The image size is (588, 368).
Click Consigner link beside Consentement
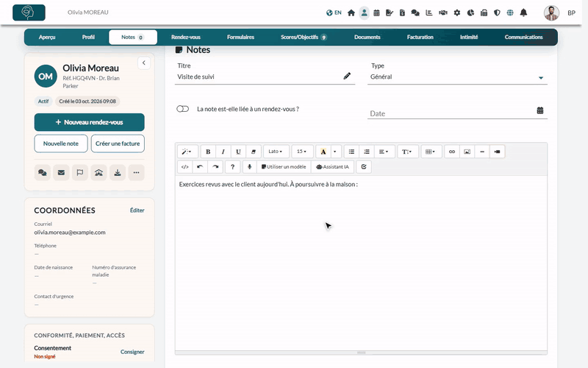pyautogui.click(x=132, y=352)
